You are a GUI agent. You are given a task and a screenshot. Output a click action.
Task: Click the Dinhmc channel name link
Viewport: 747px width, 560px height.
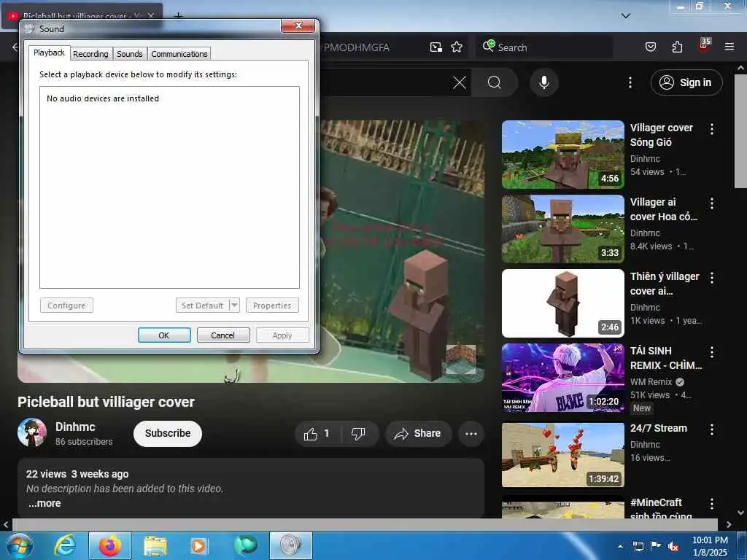tap(75, 427)
